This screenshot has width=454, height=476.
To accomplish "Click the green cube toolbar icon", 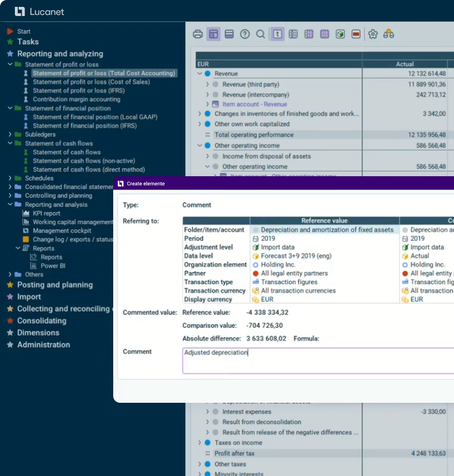I will pos(340,34).
